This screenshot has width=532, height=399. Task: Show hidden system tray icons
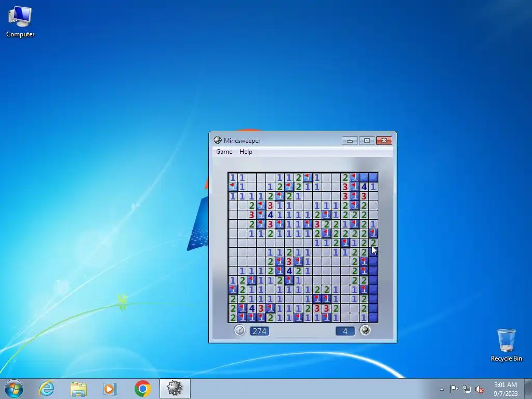pyautogui.click(x=442, y=389)
